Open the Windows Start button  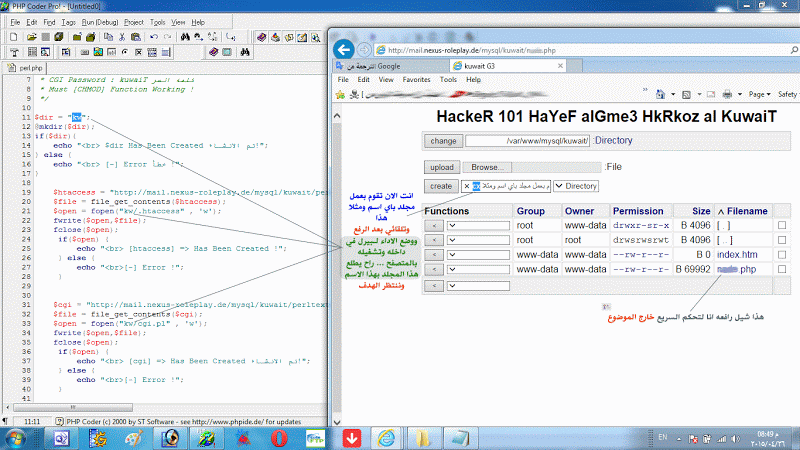point(15,438)
